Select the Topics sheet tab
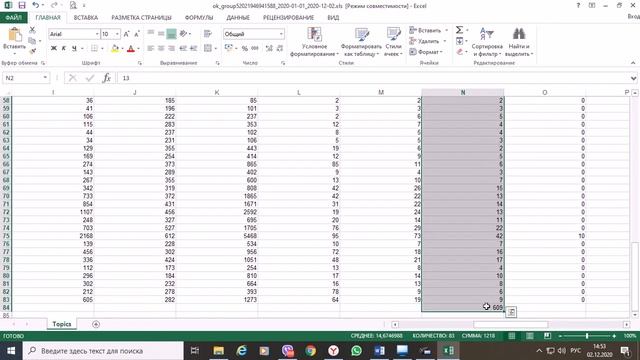The width and height of the screenshot is (640, 360). point(62,324)
